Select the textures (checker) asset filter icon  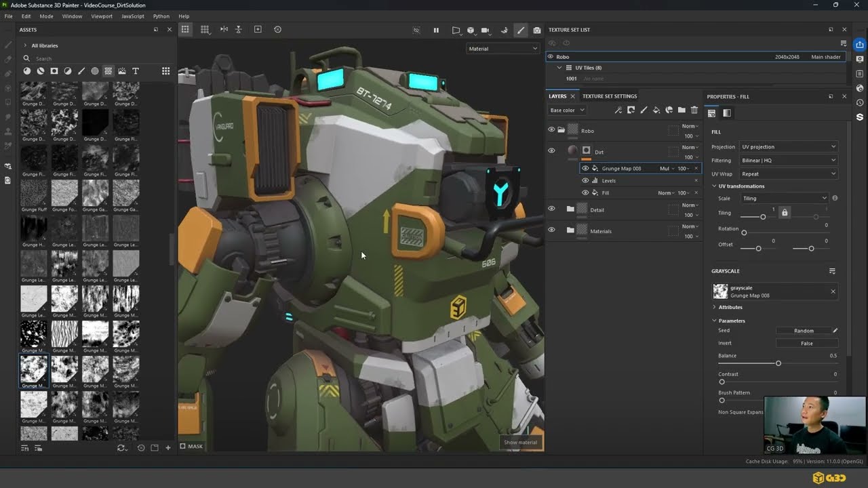click(108, 71)
